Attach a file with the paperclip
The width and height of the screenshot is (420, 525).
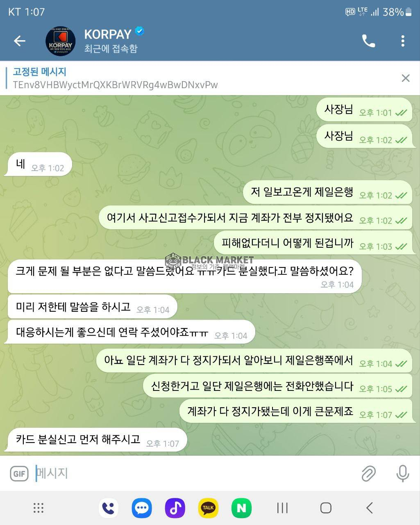click(369, 473)
